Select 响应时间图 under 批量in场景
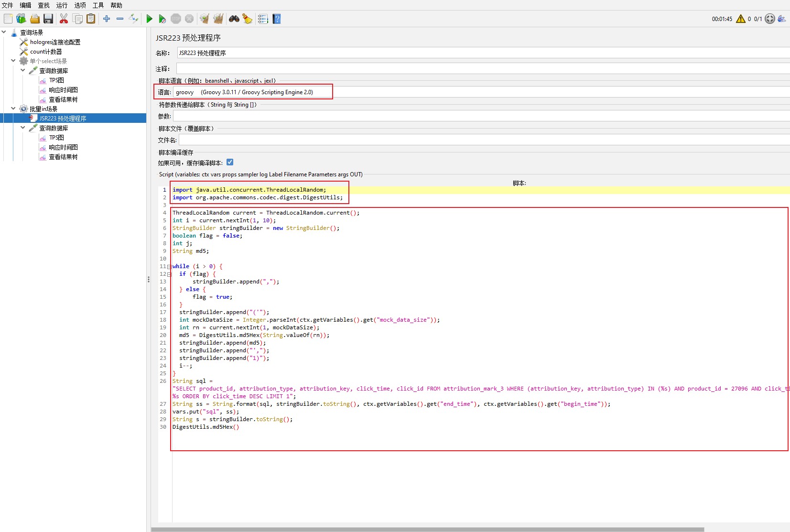The image size is (790, 532). [63, 147]
